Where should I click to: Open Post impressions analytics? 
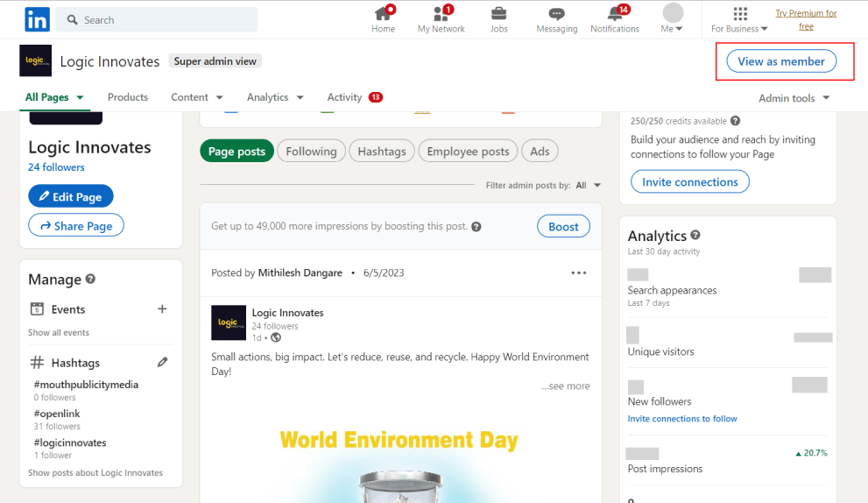(x=665, y=469)
